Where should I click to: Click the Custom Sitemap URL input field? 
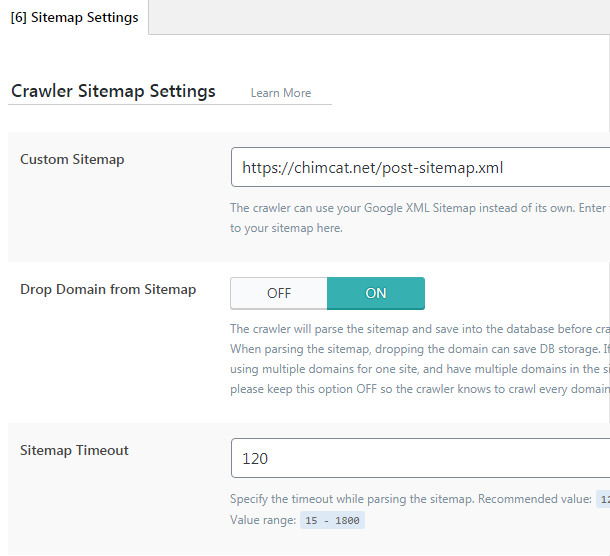[420, 168]
